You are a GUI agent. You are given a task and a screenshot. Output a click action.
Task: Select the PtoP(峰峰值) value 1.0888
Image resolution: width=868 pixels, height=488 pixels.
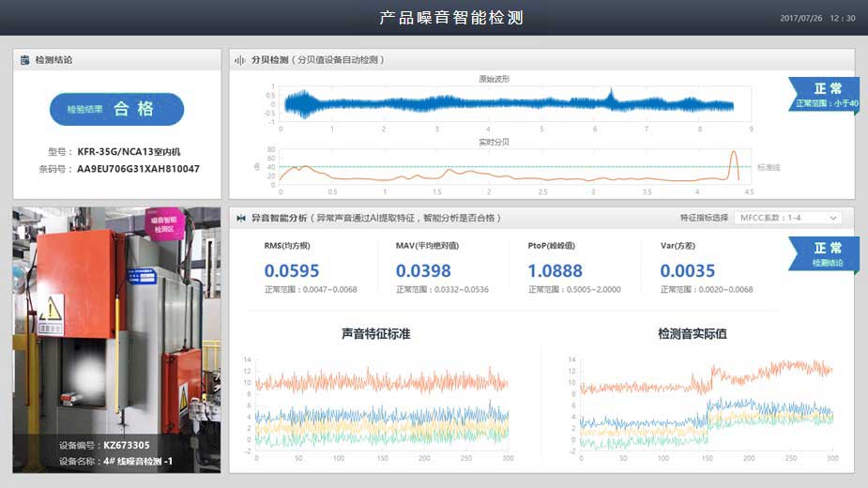pos(555,271)
